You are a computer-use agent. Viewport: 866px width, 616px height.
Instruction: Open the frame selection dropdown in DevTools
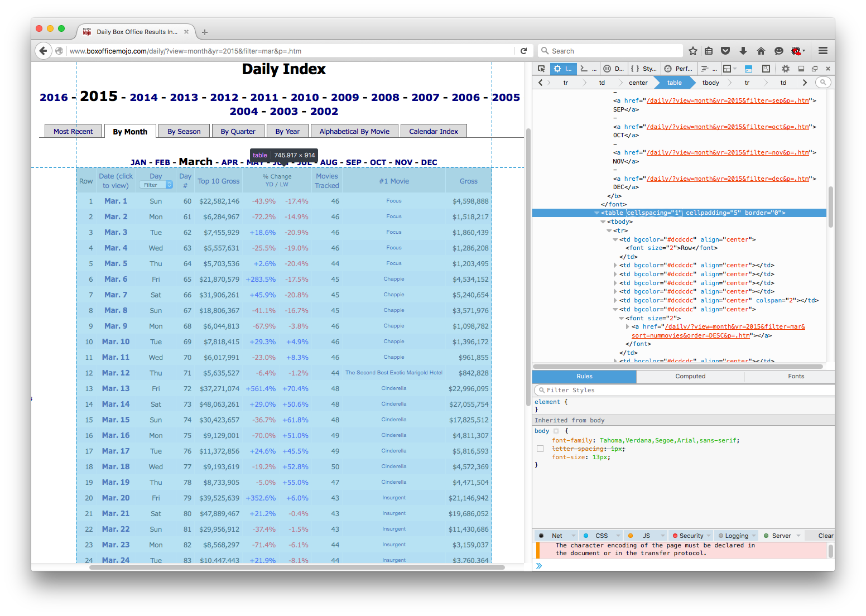click(730, 69)
